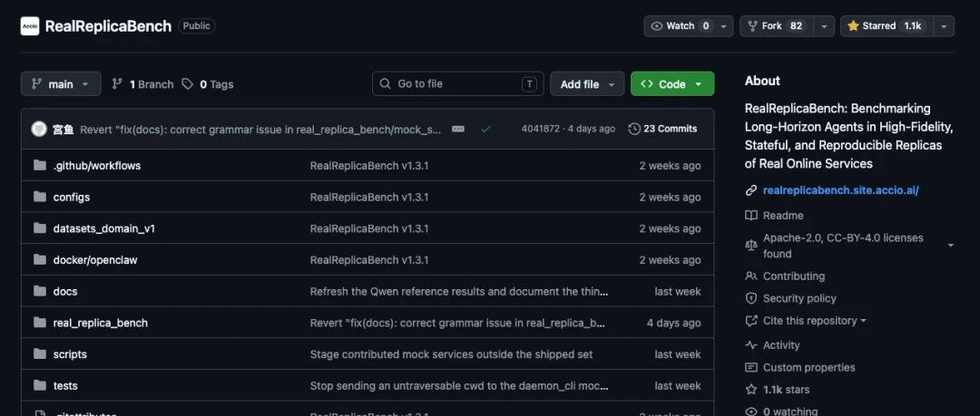Open Custom properties link
Image resolution: width=980 pixels, height=416 pixels.
[808, 367]
